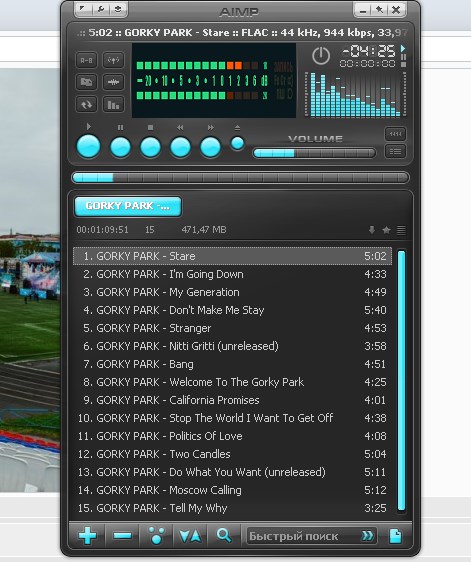Click the playlist total duration 00:01:09:51

(x=102, y=230)
